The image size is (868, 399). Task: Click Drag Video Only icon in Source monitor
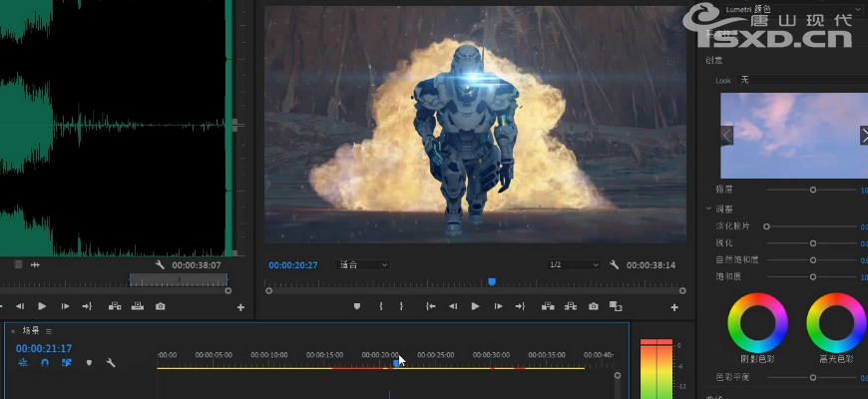18,264
